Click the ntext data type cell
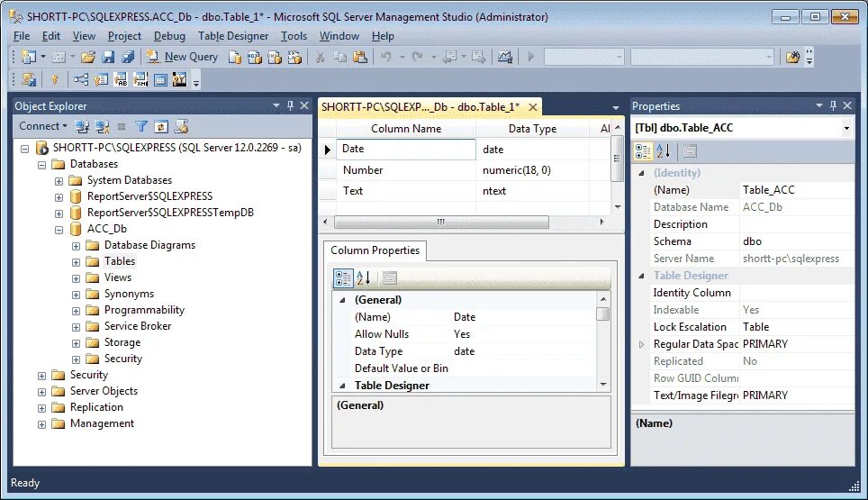 (532, 191)
